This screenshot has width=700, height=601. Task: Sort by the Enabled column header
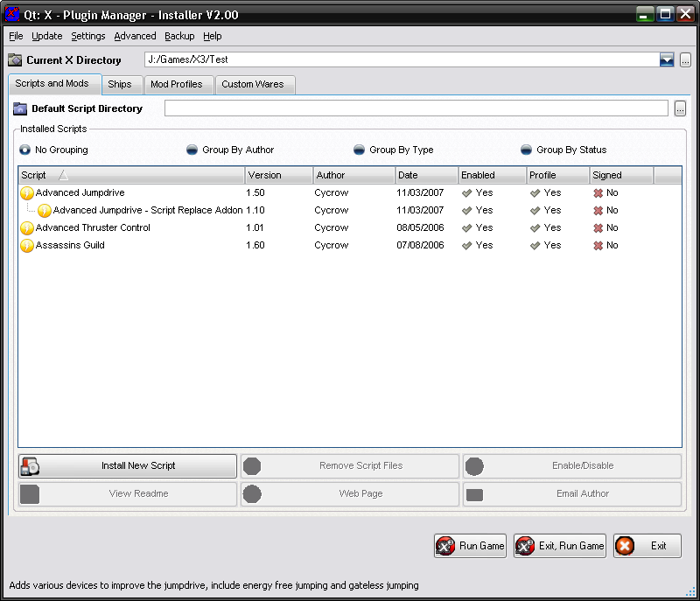(493, 175)
